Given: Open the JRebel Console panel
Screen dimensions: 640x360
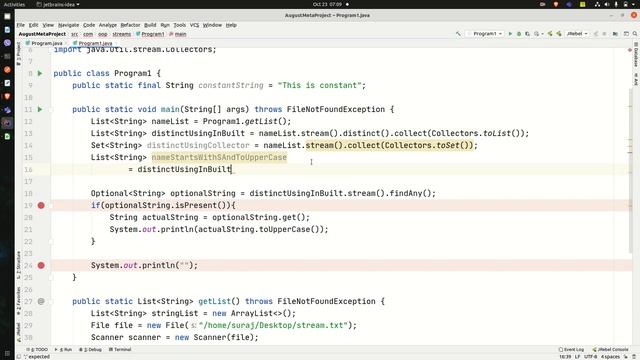Looking at the screenshot, I should tap(610, 349).
